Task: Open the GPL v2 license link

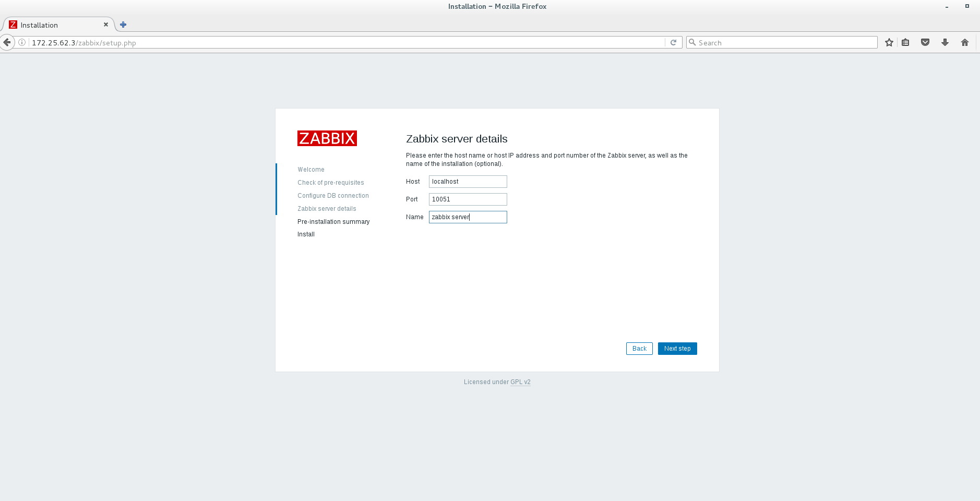Action: [520, 381]
